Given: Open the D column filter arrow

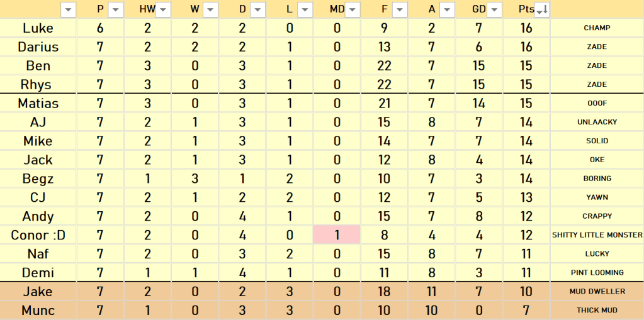Looking at the screenshot, I should point(257,9).
